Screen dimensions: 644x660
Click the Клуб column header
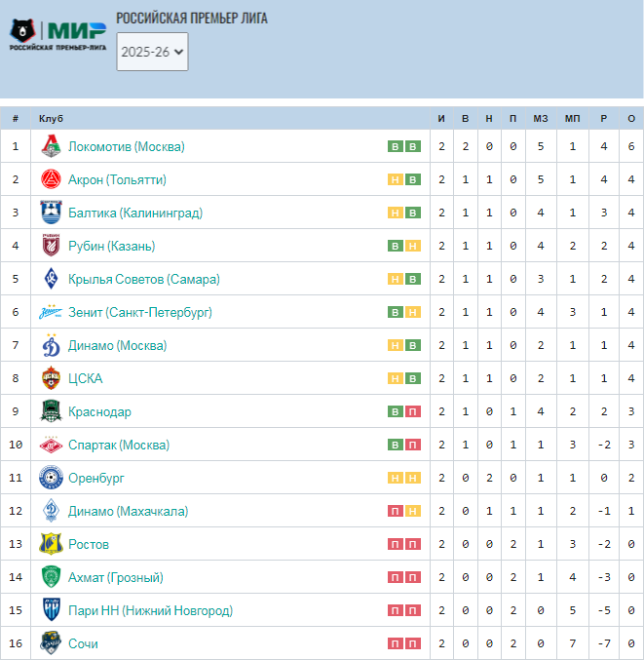tap(51, 118)
